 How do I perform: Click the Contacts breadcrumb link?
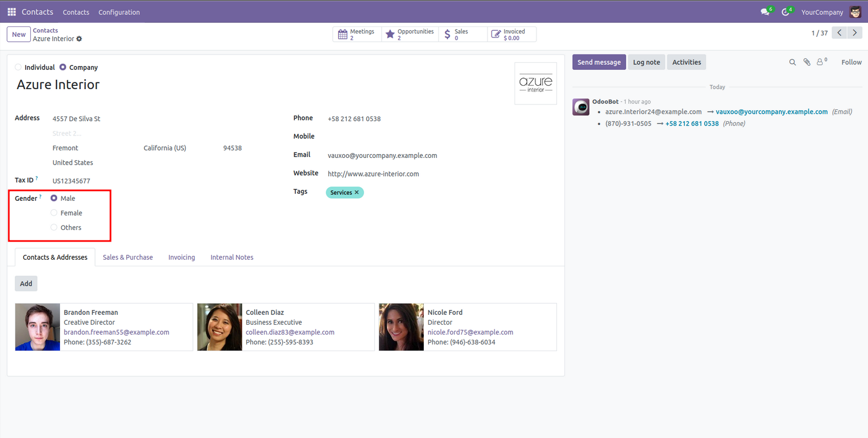(45, 30)
